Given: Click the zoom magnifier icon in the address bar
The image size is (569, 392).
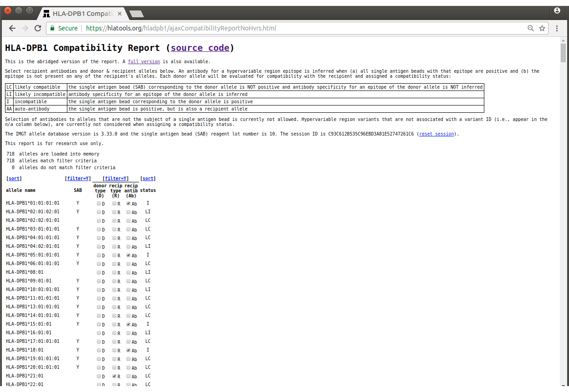Looking at the screenshot, I should tap(530, 28).
